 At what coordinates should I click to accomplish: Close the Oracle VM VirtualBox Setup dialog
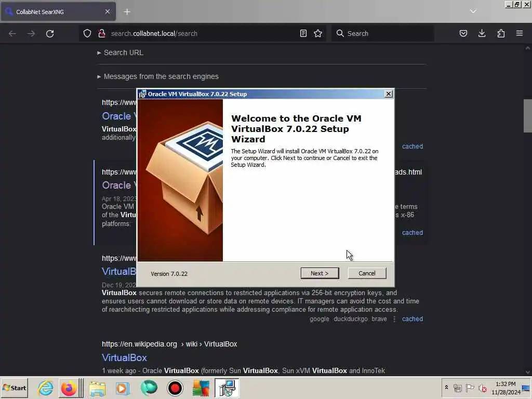tap(389, 94)
